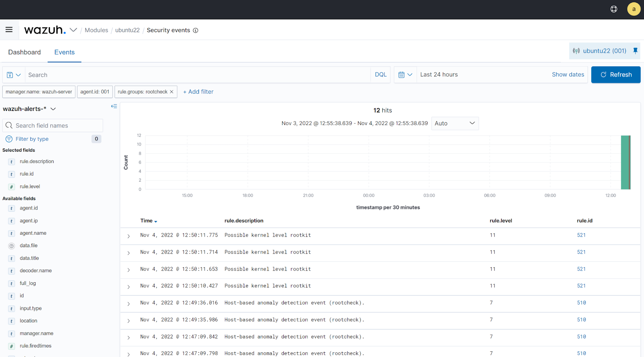Click the agent.id field type icon
The height and width of the screenshot is (357, 644).
tap(12, 208)
